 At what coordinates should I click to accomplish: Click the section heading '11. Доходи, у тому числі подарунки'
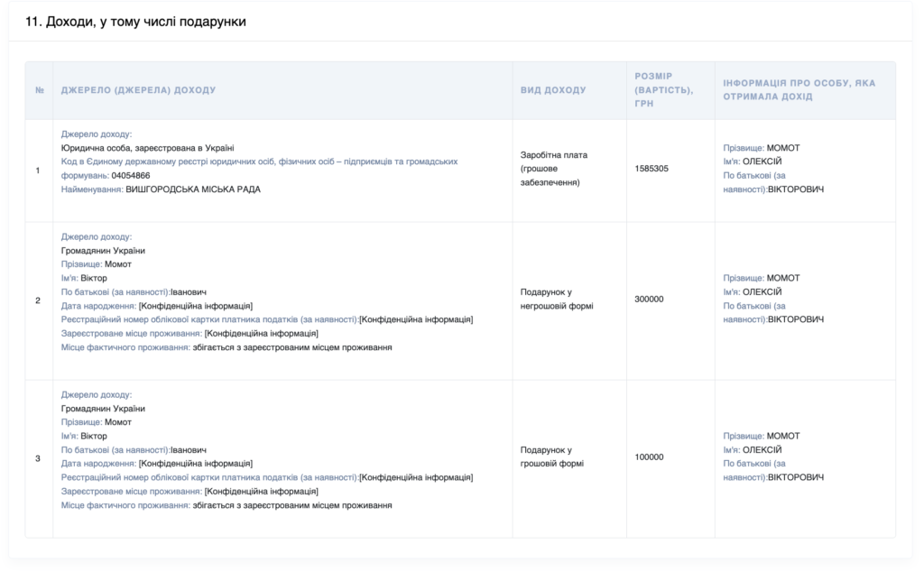(135, 22)
